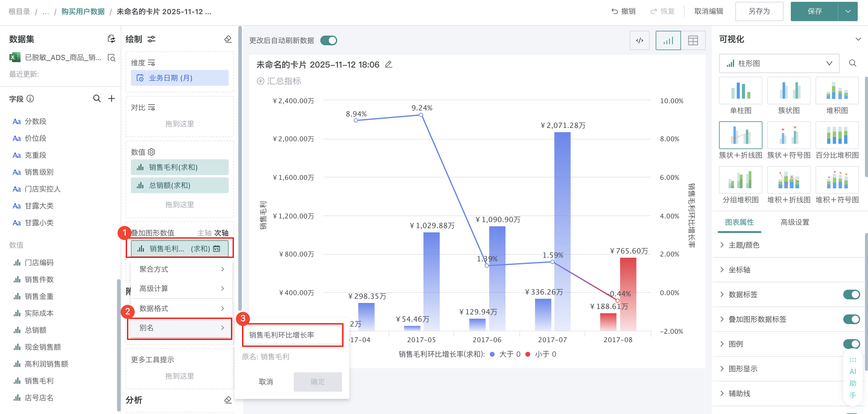
Task: Toggle 更改后自动刷新数据 switch
Action: click(328, 40)
